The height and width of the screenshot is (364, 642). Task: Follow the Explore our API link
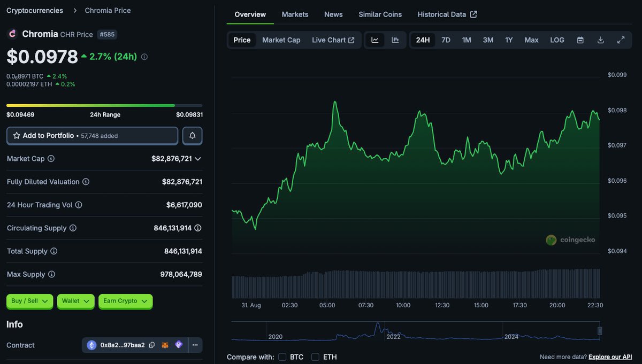[610, 357]
